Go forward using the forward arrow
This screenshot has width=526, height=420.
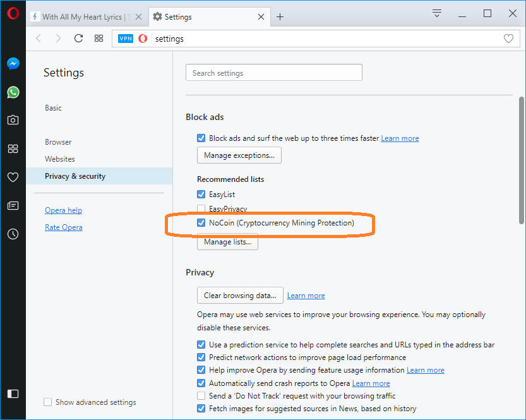tap(58, 39)
